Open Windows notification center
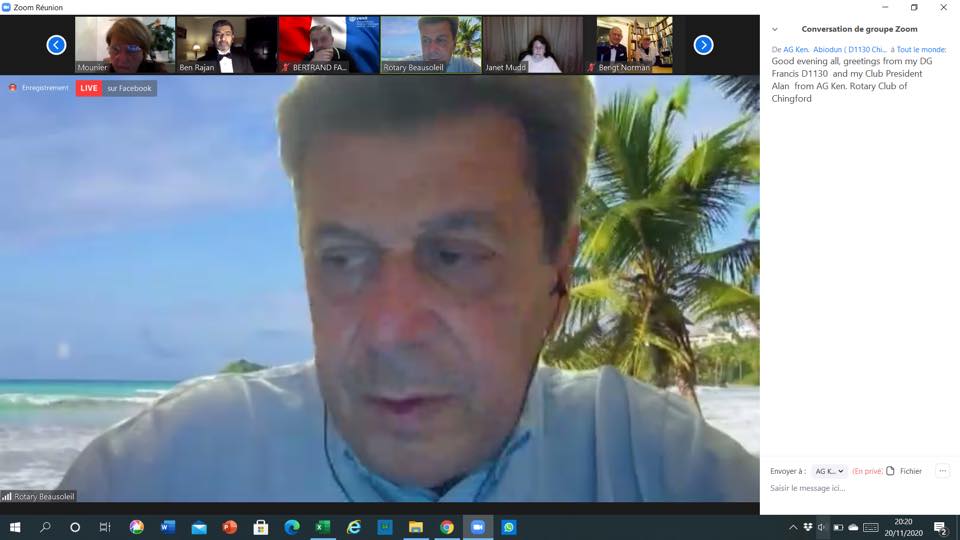This screenshot has height=540, width=960. coord(940,527)
